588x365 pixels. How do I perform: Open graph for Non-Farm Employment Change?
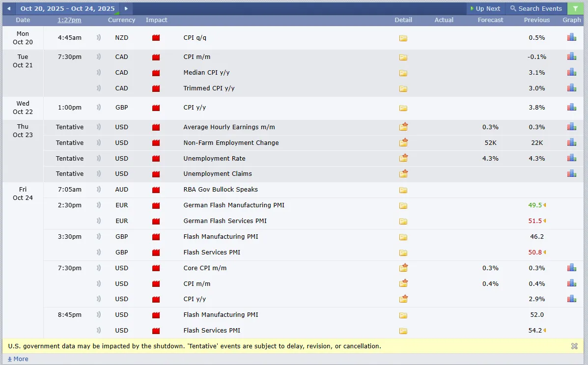[571, 142]
